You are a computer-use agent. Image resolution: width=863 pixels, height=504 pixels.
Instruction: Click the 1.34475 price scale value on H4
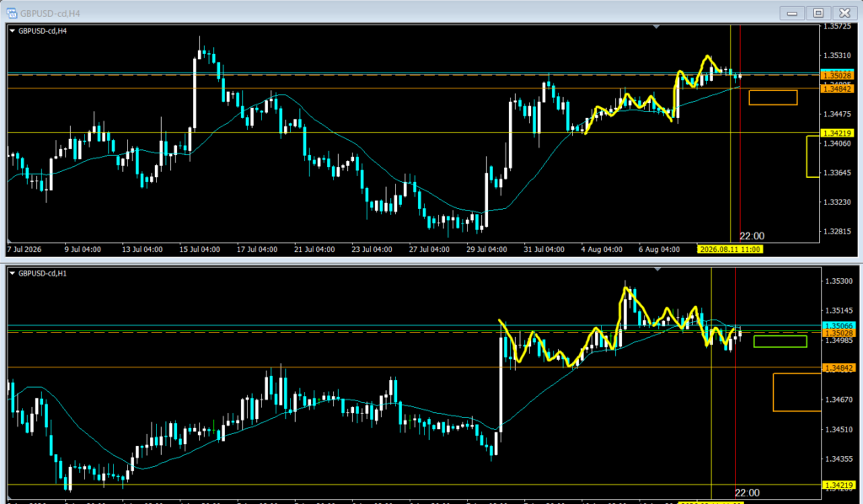(x=837, y=115)
